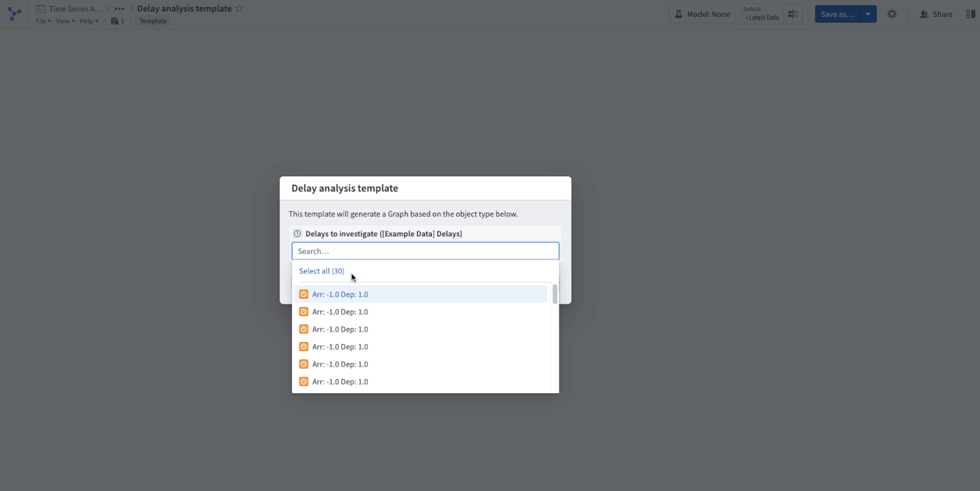Screen dimensions: 980x491
Task: Click the Model: None flask button
Action: (x=702, y=14)
